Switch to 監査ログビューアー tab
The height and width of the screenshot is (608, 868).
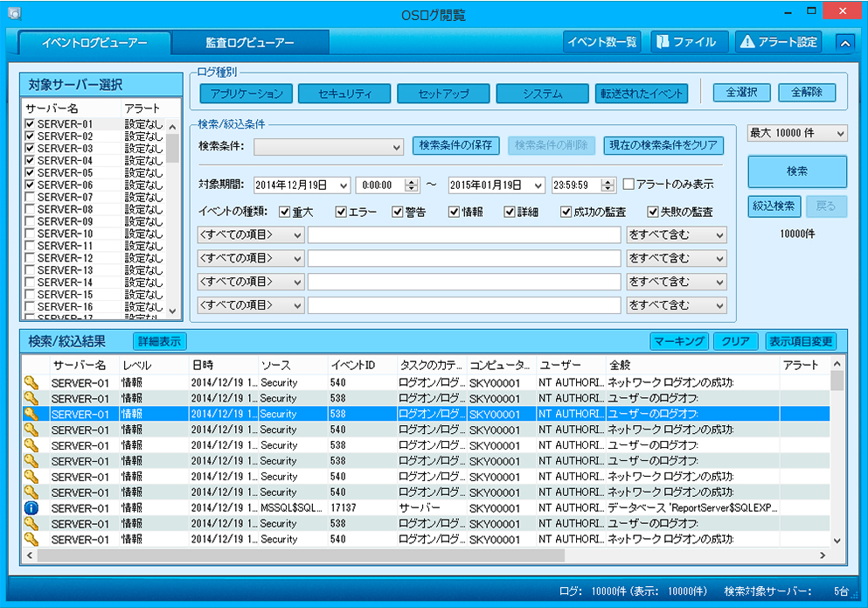tap(250, 43)
